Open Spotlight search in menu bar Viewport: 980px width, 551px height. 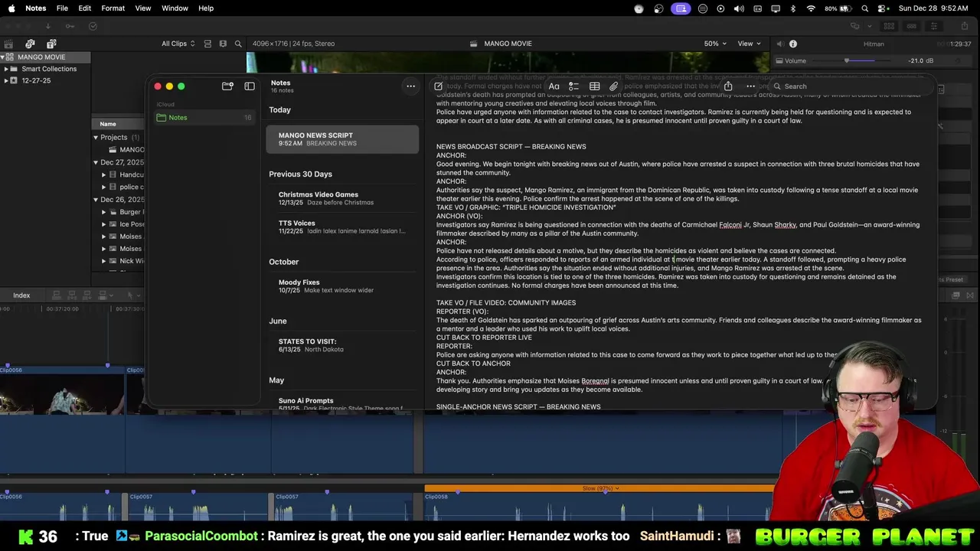[865, 8]
